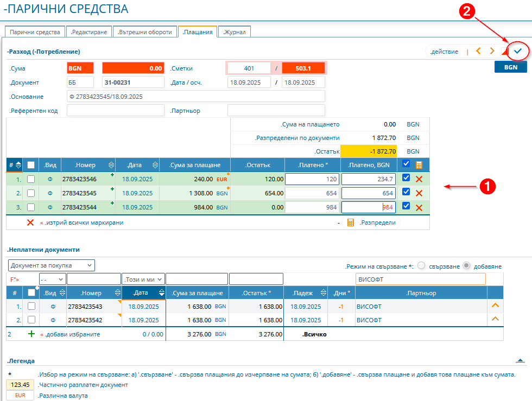Open the 'Документ за покупка' dropdown
532x401 pixels.
pos(52,265)
